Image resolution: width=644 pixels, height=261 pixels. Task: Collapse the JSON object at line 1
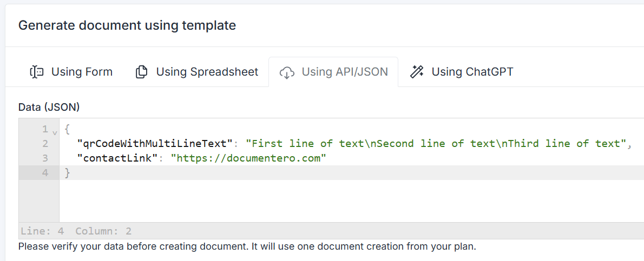click(x=55, y=131)
